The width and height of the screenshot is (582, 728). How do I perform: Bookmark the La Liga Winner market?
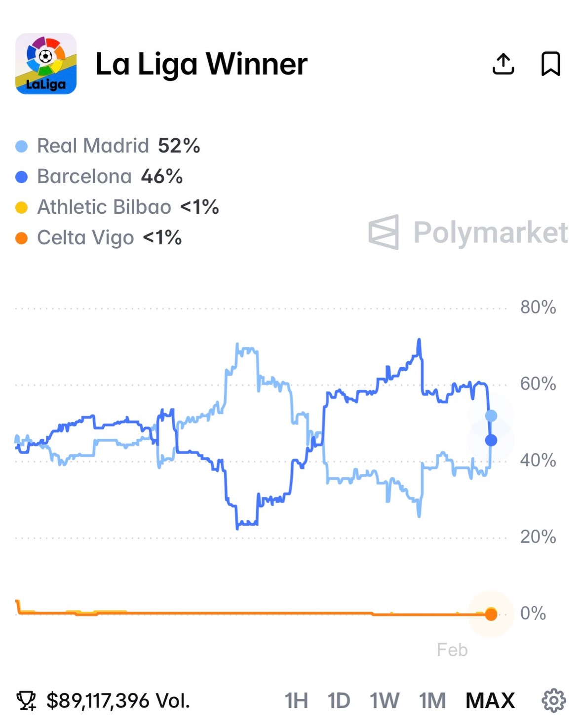click(x=550, y=64)
